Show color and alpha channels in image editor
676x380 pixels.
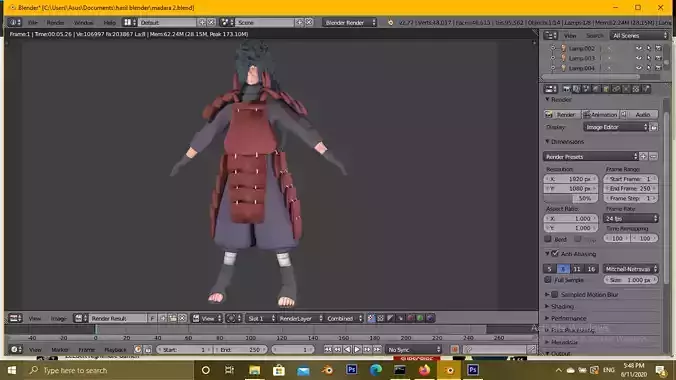[x=371, y=318]
